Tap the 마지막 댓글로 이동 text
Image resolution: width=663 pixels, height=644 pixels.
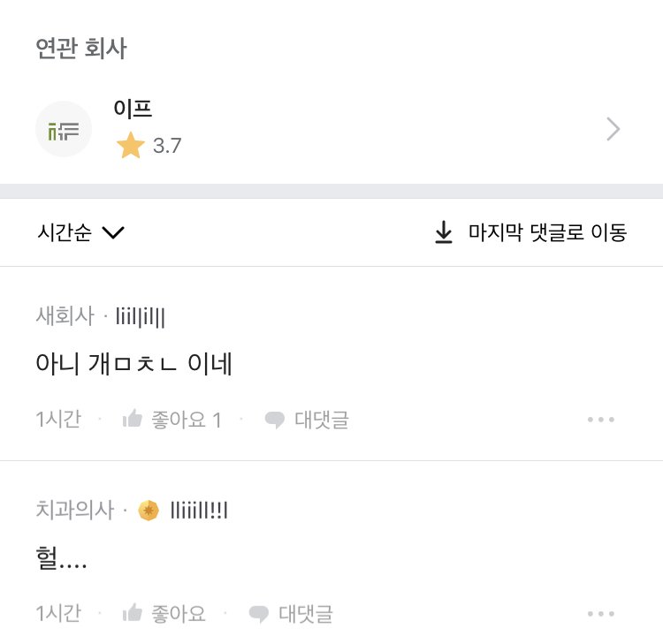click(547, 233)
